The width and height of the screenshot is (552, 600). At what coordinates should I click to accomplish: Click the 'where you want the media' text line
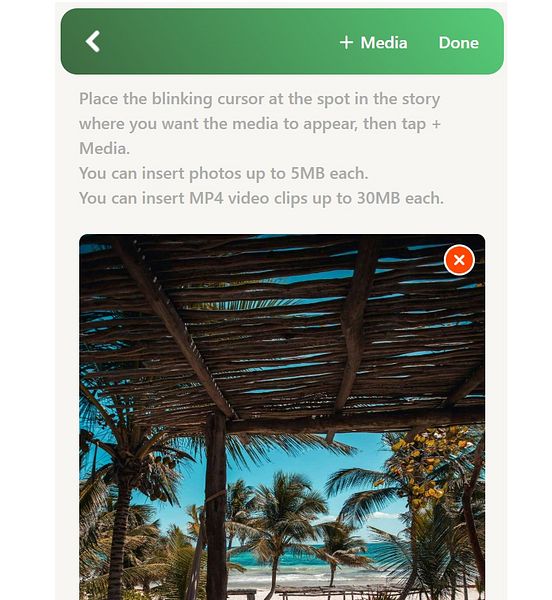260,124
